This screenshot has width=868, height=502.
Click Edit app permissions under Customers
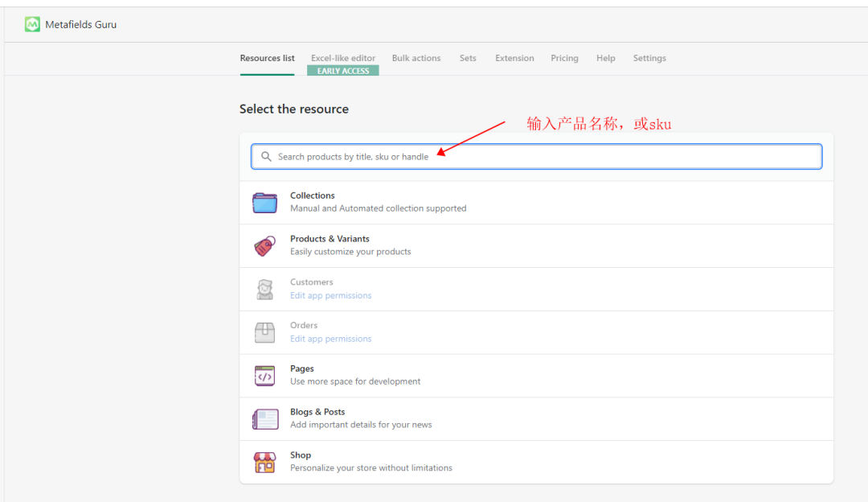330,295
